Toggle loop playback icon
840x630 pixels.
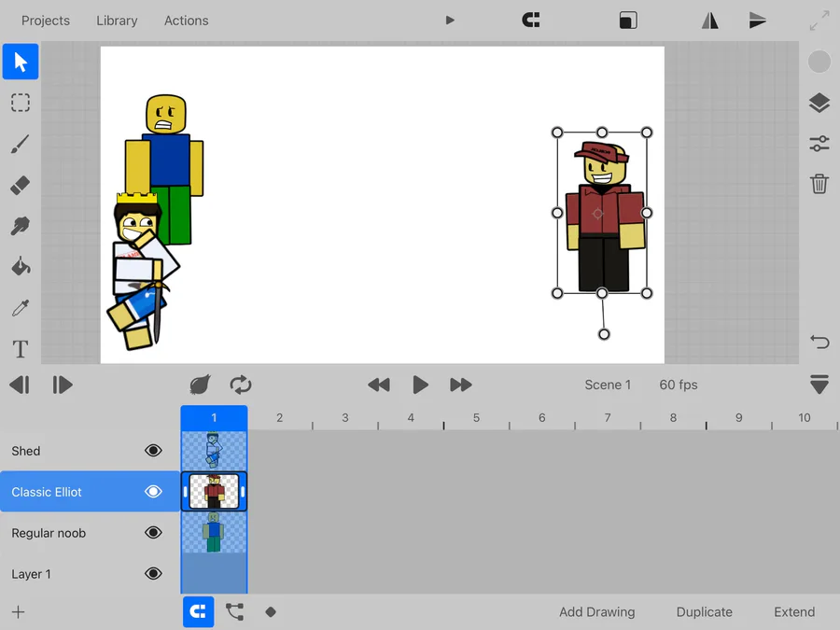click(x=241, y=385)
